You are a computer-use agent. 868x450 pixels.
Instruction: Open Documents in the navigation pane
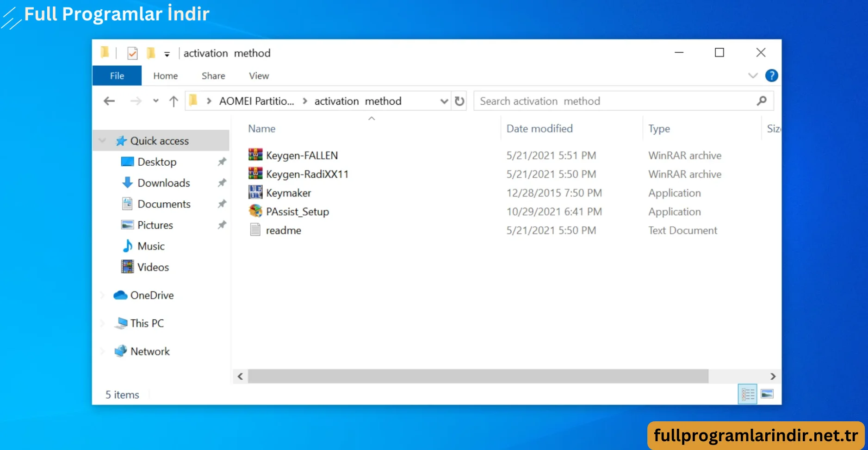[164, 204]
